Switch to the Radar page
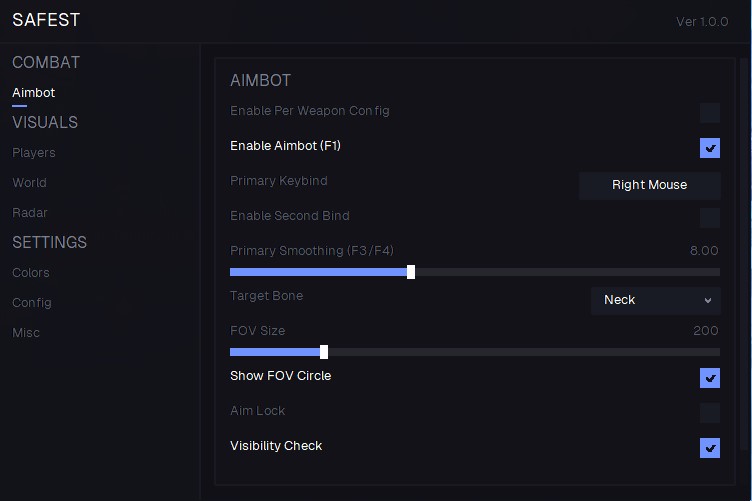Image resolution: width=752 pixels, height=501 pixels. coord(30,213)
